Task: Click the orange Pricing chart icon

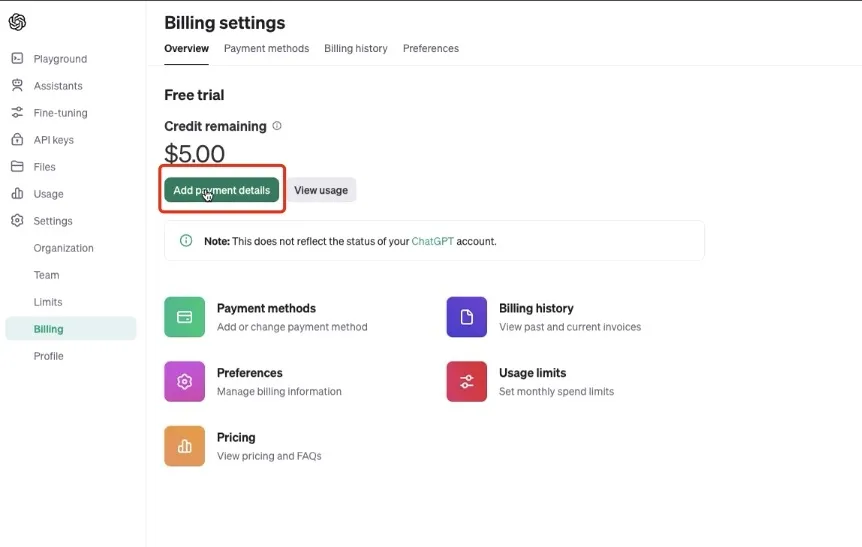Action: coord(184,446)
